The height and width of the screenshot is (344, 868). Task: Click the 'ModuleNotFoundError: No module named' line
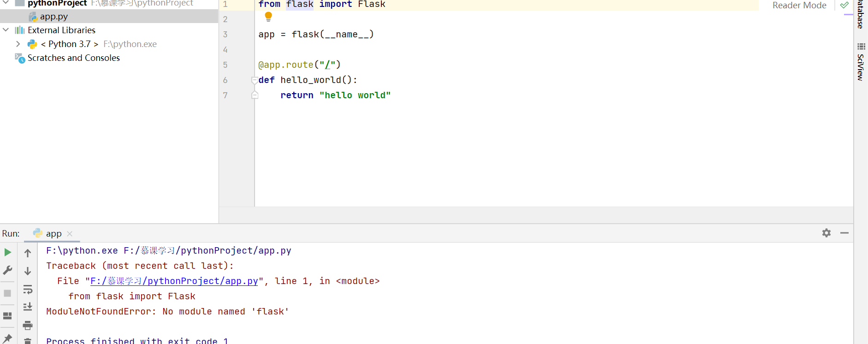pos(167,311)
